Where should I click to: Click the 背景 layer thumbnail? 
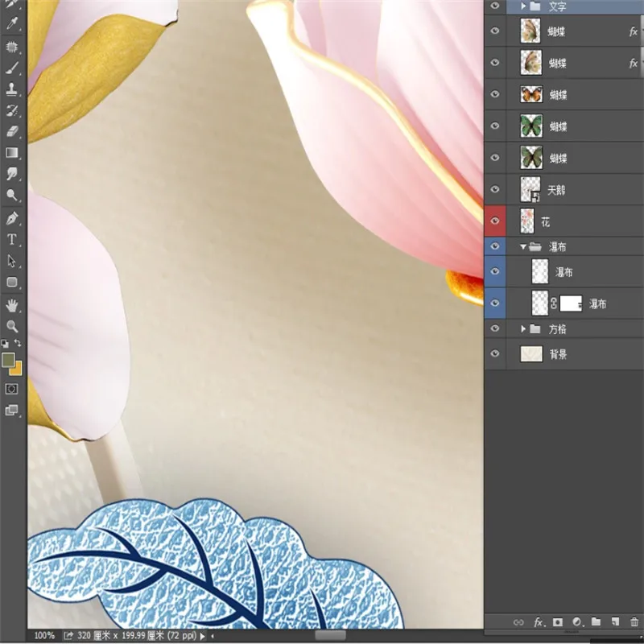[x=531, y=353]
